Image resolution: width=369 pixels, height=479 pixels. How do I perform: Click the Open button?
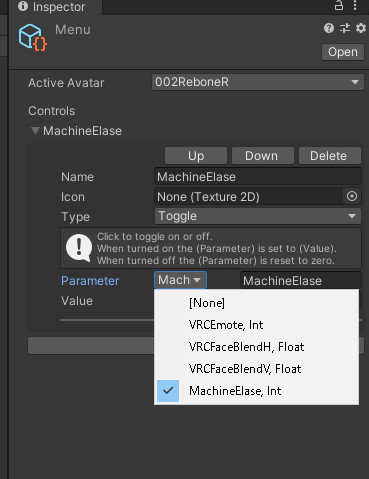(343, 52)
